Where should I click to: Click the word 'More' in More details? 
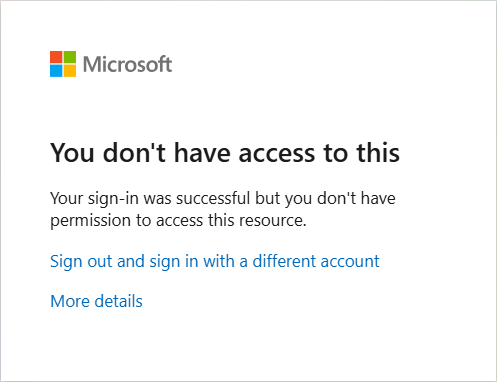(70, 301)
